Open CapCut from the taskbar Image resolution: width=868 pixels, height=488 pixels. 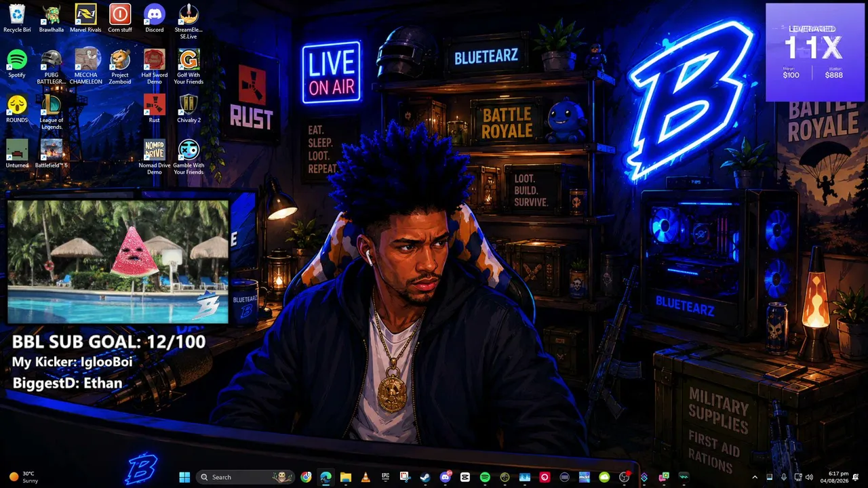tap(465, 477)
